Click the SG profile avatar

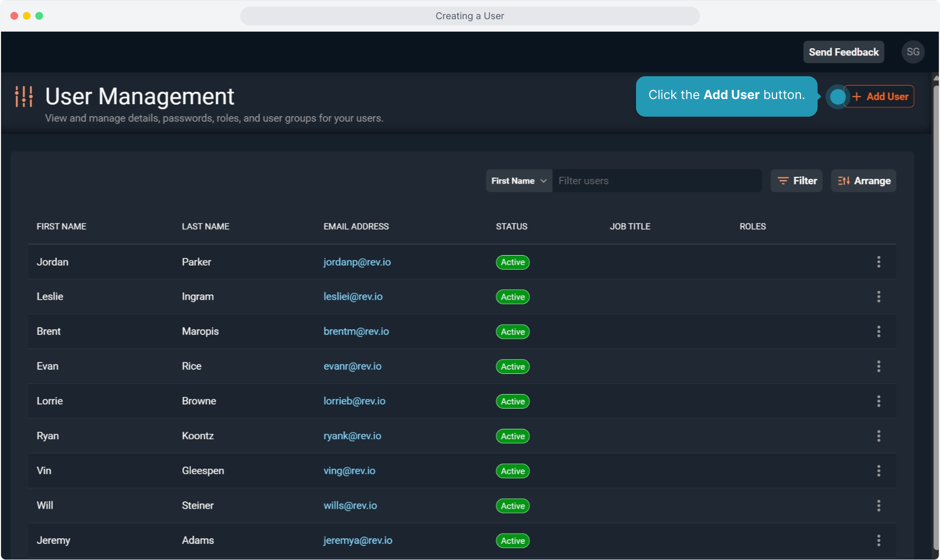point(913,52)
